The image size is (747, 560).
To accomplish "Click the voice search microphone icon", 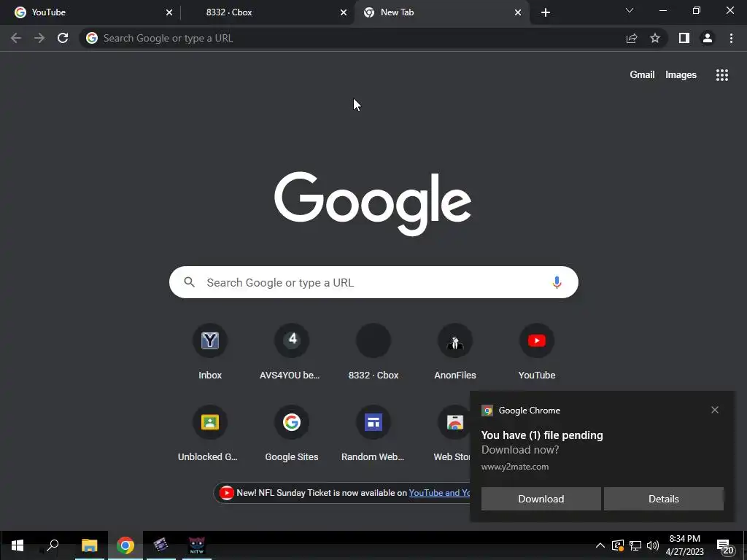I will coord(557,282).
